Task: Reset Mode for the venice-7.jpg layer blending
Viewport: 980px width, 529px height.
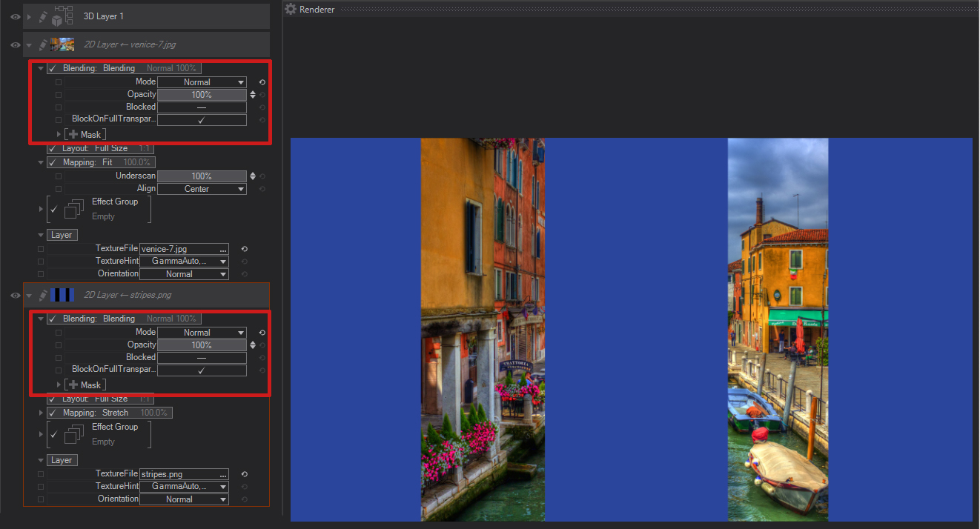Action: coord(262,82)
